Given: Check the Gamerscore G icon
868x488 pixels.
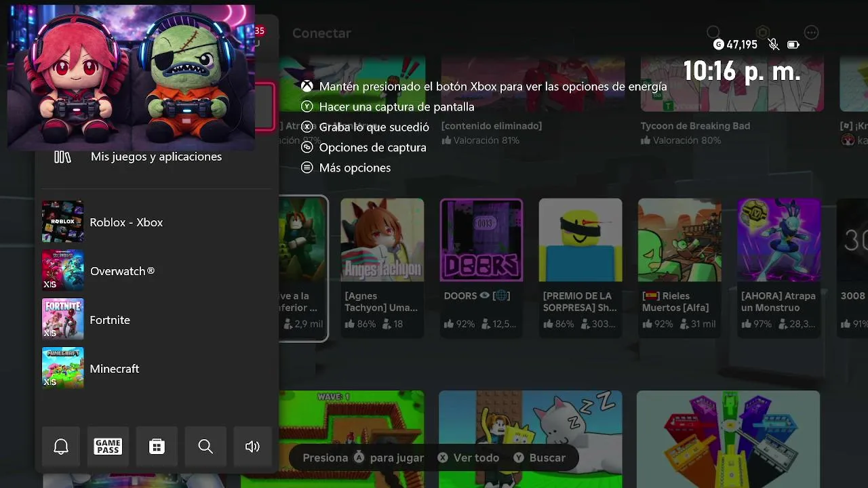Looking at the screenshot, I should (x=719, y=45).
